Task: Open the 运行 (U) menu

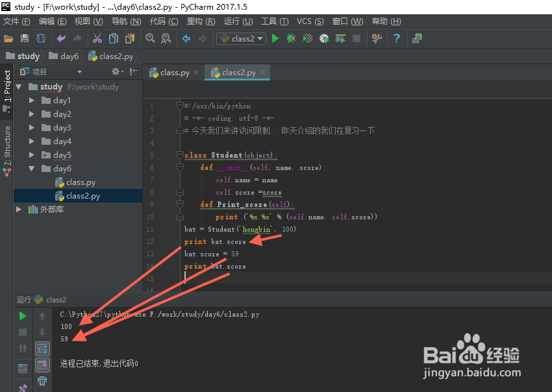Action: 238,21
